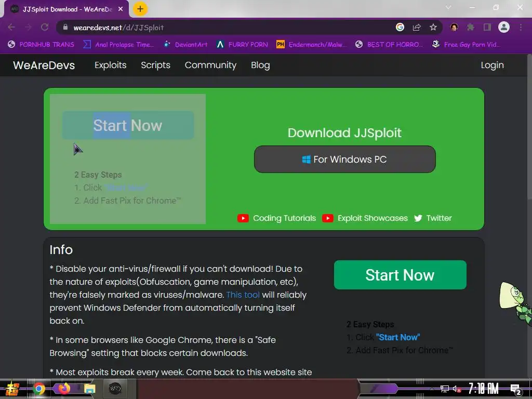Click the avatar extension icon in toolbar
532x399 pixels.
coord(454,27)
